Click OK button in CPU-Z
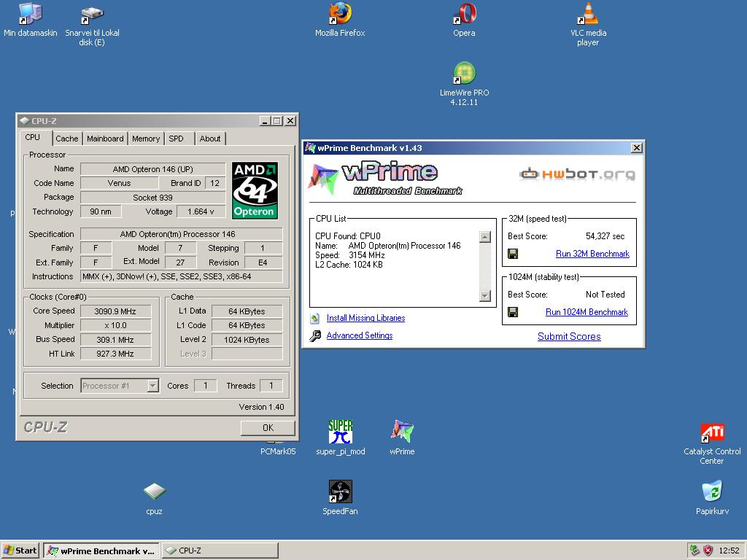This screenshot has width=747, height=560. coord(268,427)
